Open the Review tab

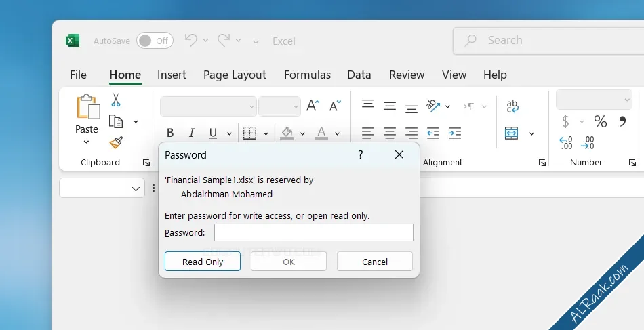(x=407, y=75)
